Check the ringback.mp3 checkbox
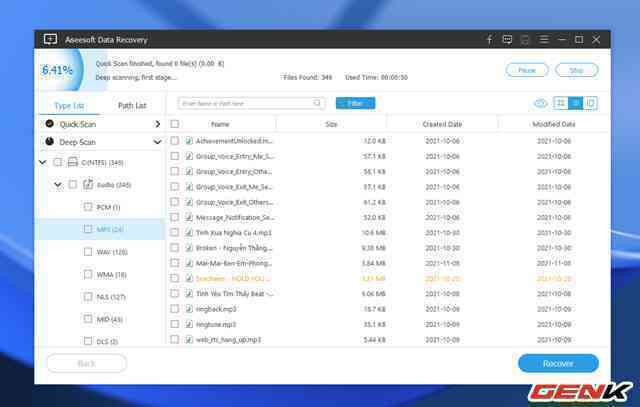Viewport: 640px width, 407px height. tap(175, 309)
